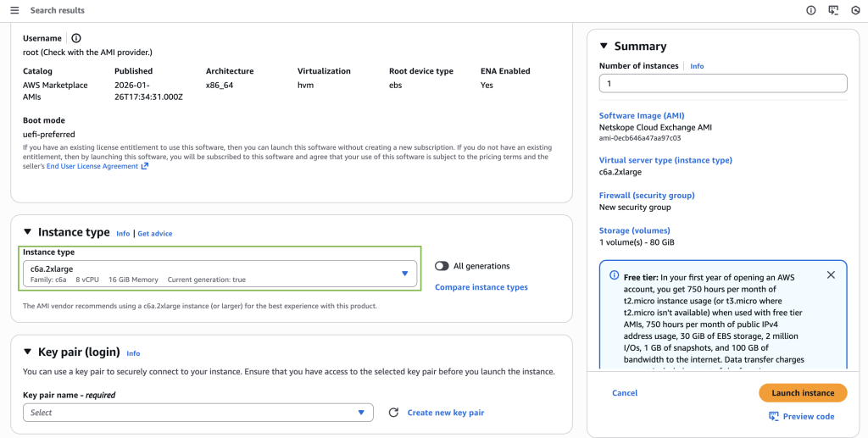Click the Software Image (AMI) link
The width and height of the screenshot is (868, 438).
(642, 116)
